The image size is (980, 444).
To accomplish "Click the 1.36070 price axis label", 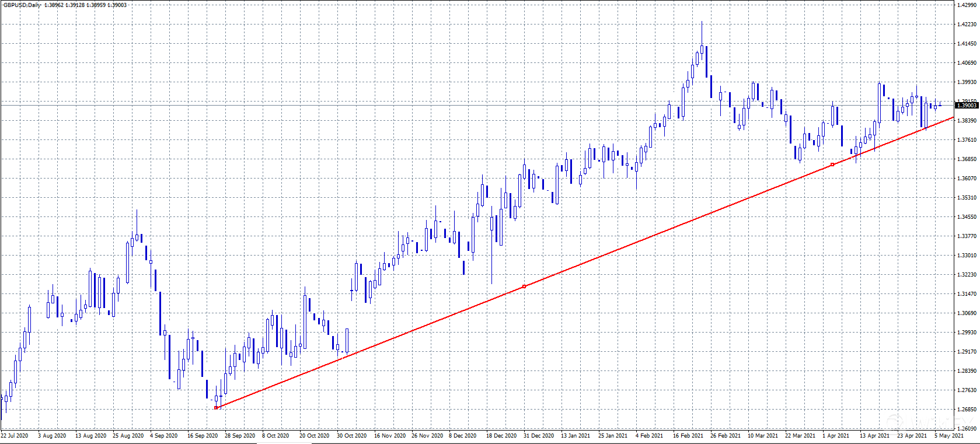I will pos(967,179).
